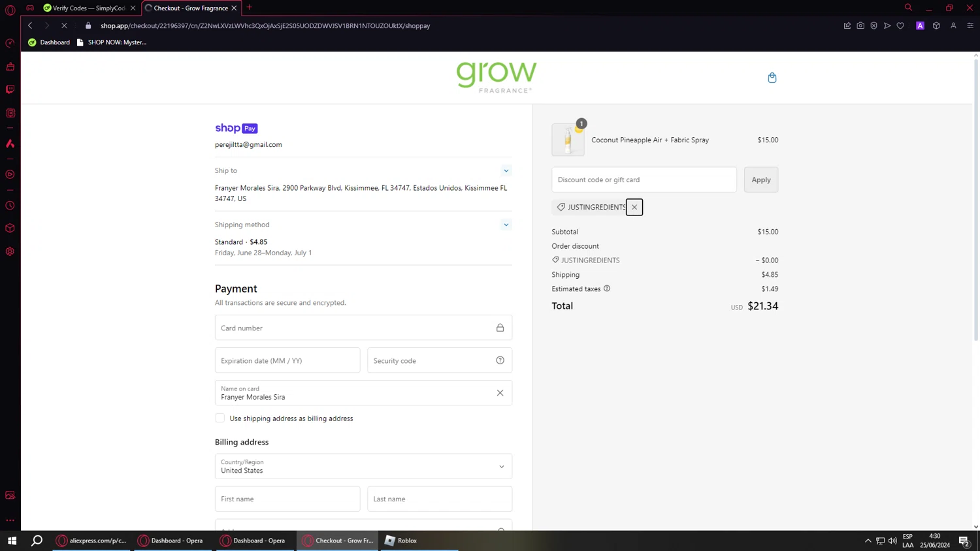This screenshot has width=980, height=551.
Task: Close the Verify Codes tab
Action: point(133,8)
